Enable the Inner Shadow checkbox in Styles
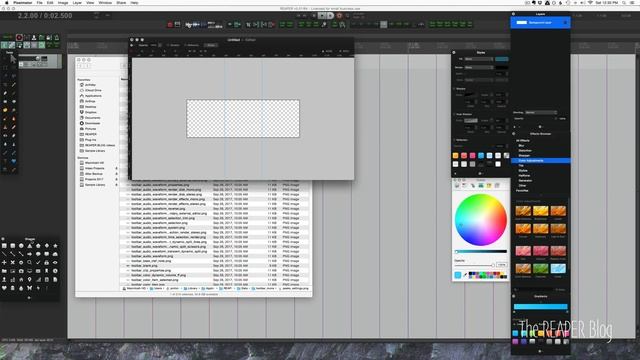Screen dimensions: 640x360 454,114
